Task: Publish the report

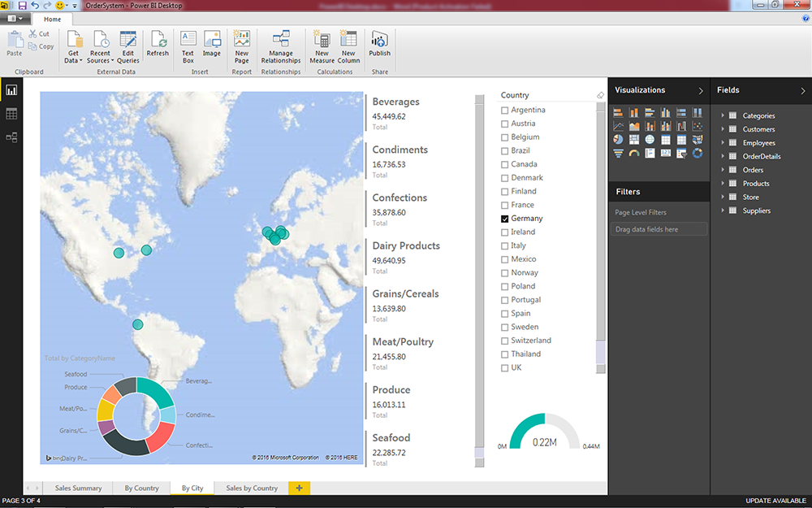Action: click(379, 44)
